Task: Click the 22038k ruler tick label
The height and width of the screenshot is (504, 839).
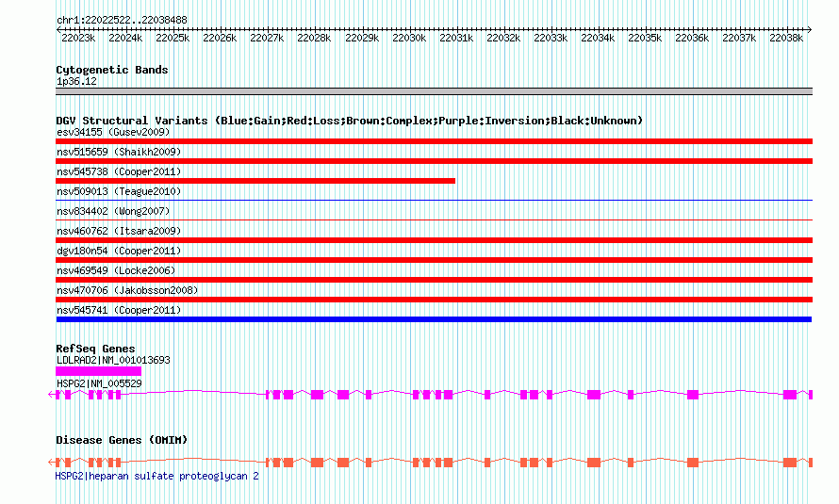Action: tap(785, 38)
